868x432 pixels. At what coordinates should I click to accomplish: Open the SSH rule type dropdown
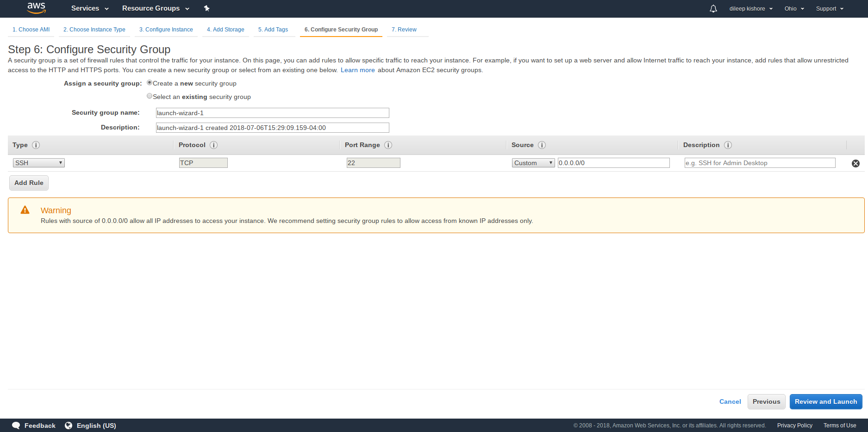click(39, 163)
